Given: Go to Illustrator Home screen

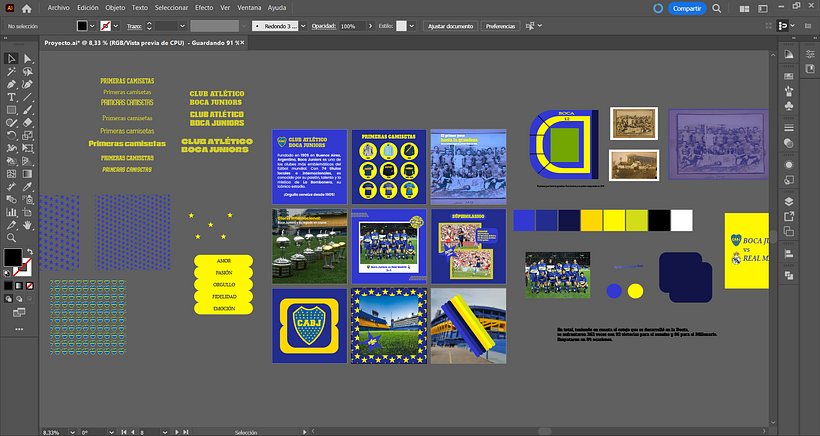Looking at the screenshot, I should [27, 8].
